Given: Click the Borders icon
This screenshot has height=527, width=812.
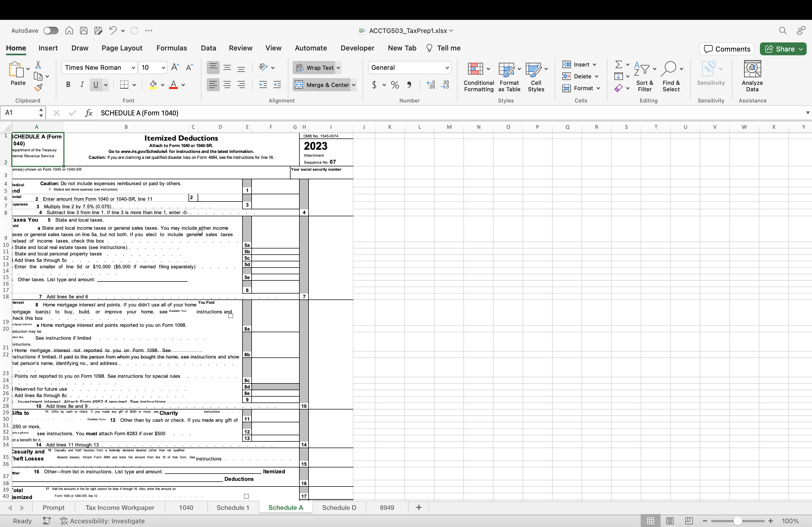Looking at the screenshot, I should coord(124,85).
